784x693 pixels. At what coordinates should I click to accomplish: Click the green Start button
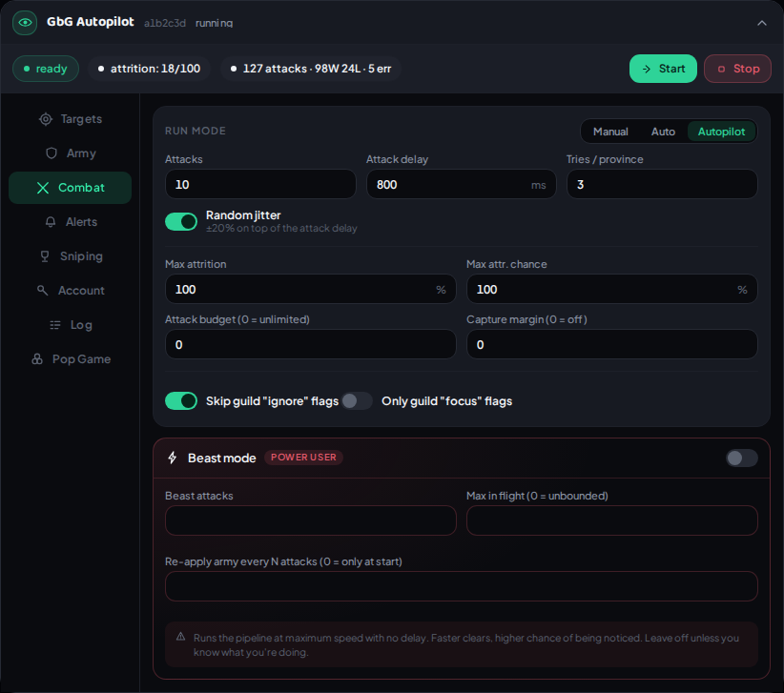point(663,69)
